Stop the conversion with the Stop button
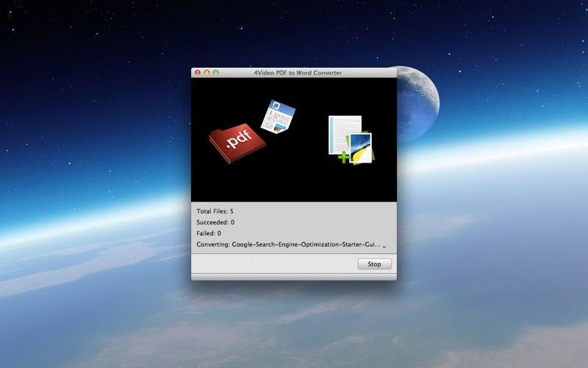This screenshot has width=588, height=368. click(x=374, y=264)
